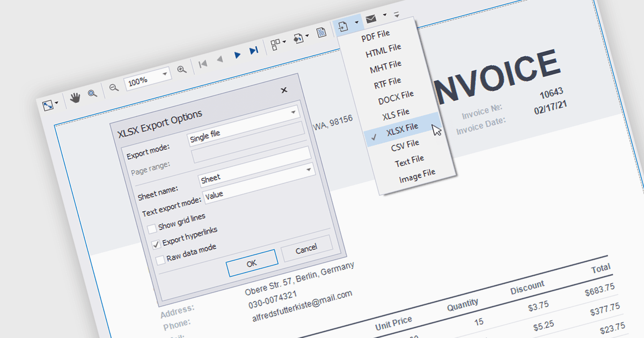Open the Watermark settings icon
The height and width of the screenshot is (338, 644).
pos(322,33)
